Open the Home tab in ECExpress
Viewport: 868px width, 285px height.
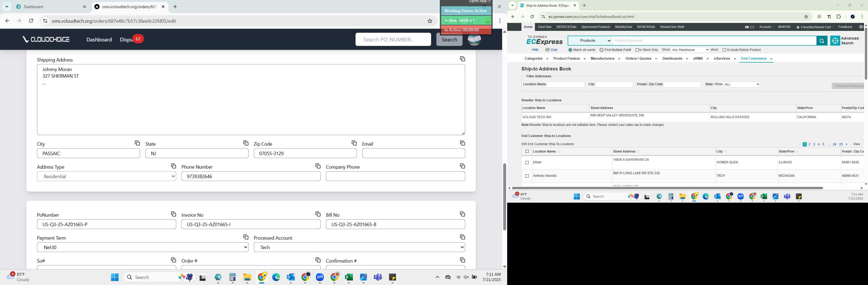(x=528, y=27)
